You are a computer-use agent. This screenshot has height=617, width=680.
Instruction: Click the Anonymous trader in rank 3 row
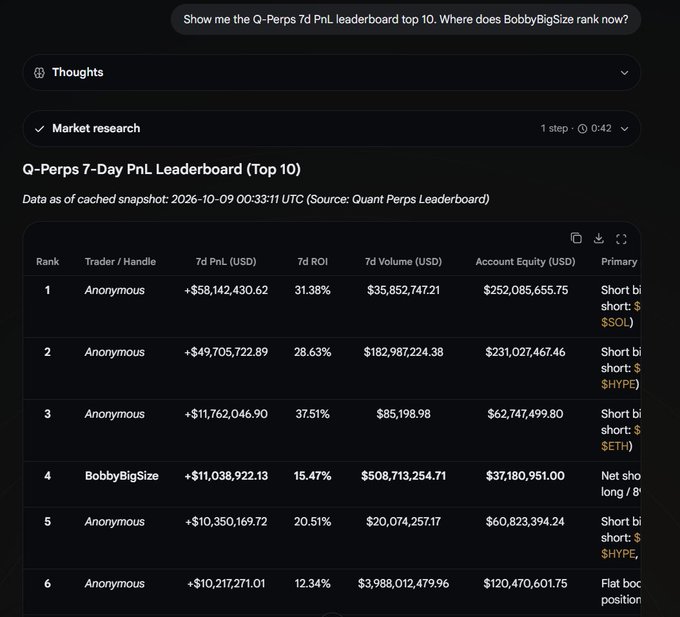[114, 414]
